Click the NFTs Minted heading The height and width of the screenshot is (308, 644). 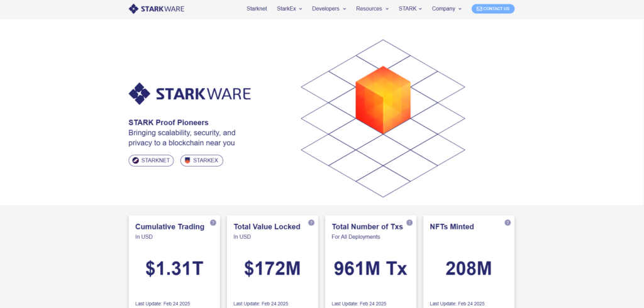tap(452, 227)
